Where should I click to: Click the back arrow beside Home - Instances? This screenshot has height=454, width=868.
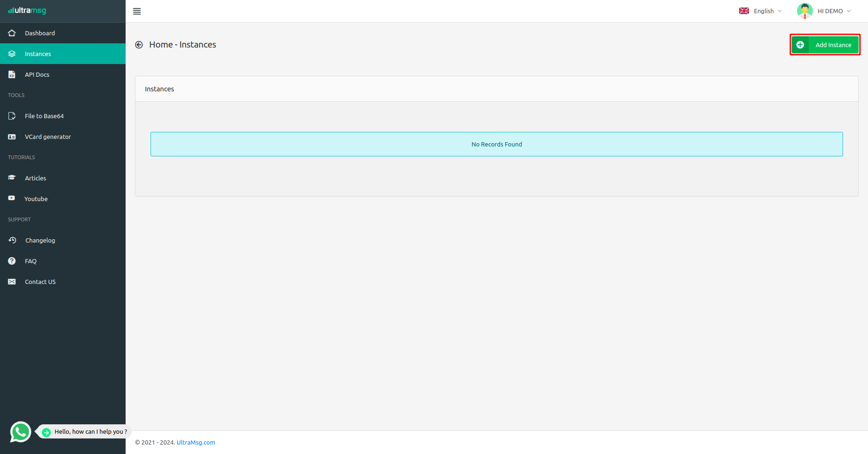point(139,45)
